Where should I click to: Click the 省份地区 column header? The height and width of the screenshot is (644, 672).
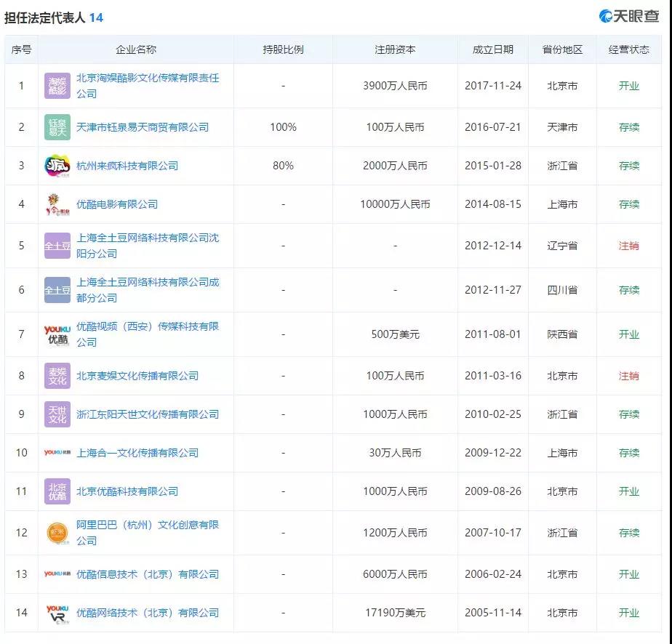562,49
